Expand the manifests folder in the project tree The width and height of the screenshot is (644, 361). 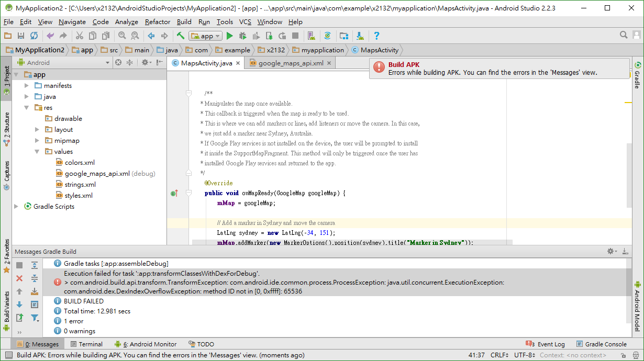click(x=27, y=85)
